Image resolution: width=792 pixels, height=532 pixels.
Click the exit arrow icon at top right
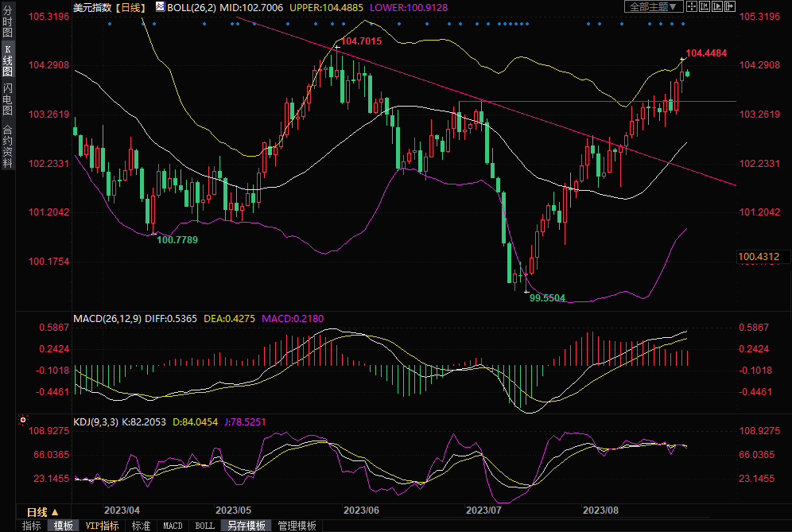point(730,6)
